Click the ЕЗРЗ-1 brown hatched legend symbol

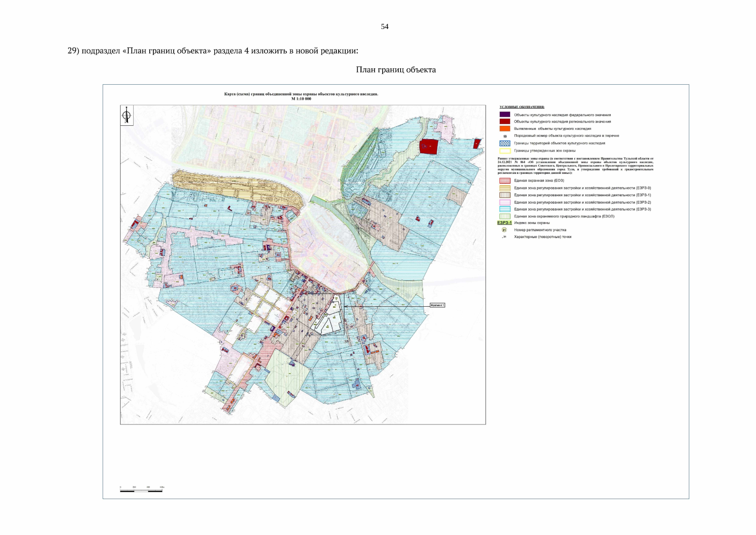coord(505,195)
